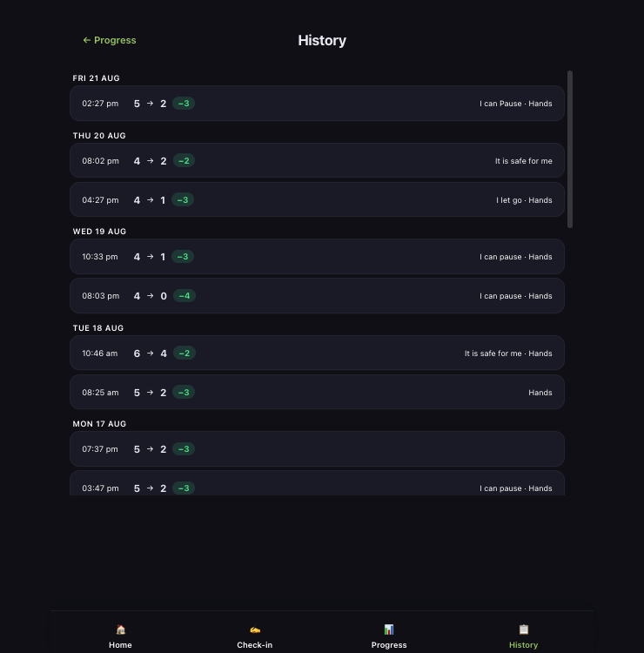
Task: Select the 10:46 am 6 to 4 entry
Action: click(317, 353)
